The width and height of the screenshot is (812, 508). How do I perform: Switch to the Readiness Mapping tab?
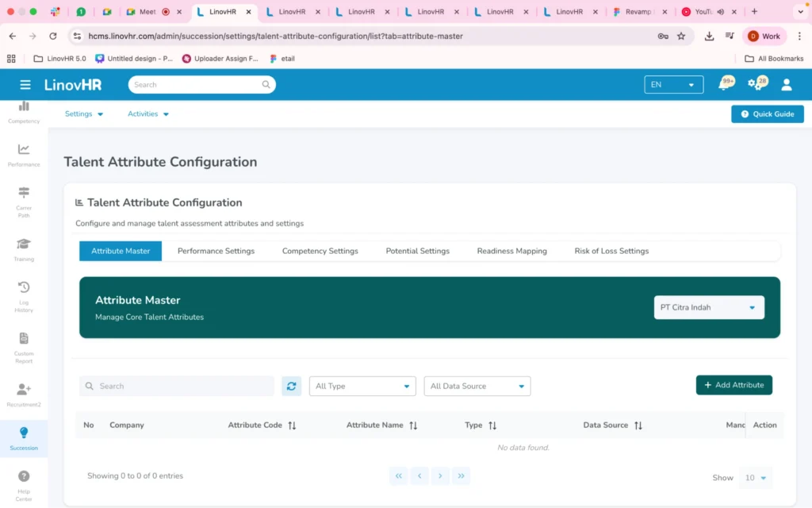[x=511, y=250]
